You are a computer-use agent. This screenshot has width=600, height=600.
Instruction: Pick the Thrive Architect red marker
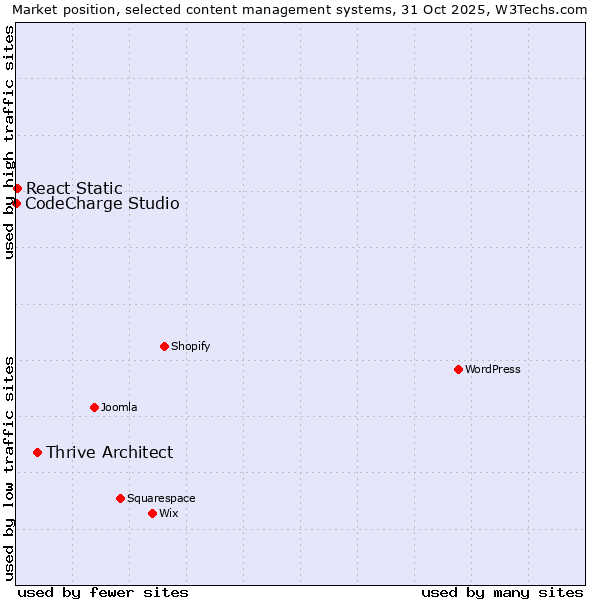[x=37, y=452]
